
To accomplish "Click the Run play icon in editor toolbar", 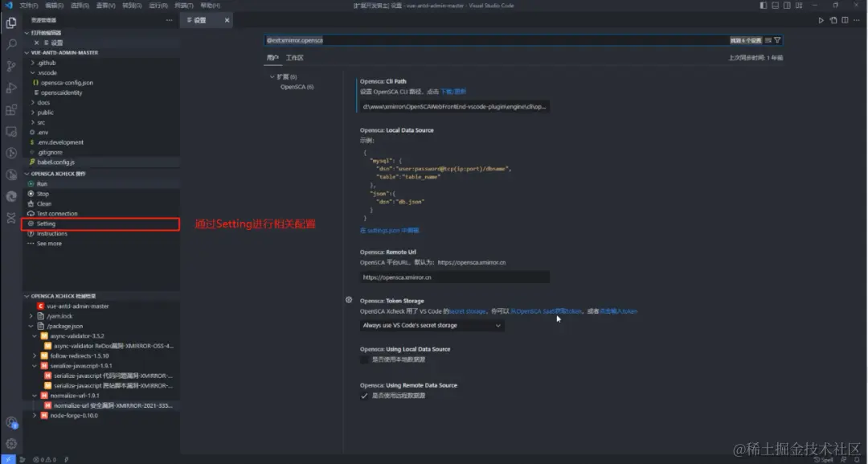I will click(821, 20).
